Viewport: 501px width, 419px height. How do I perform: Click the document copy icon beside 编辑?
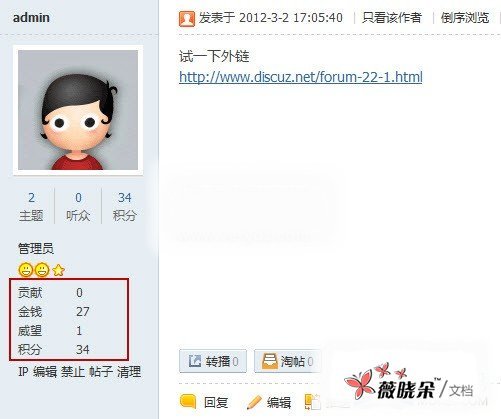point(313,402)
